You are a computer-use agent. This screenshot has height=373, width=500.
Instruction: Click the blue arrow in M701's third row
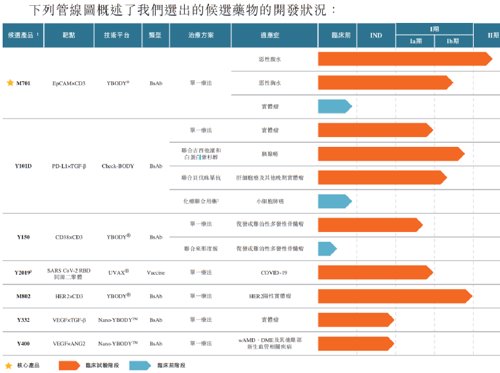click(335, 106)
